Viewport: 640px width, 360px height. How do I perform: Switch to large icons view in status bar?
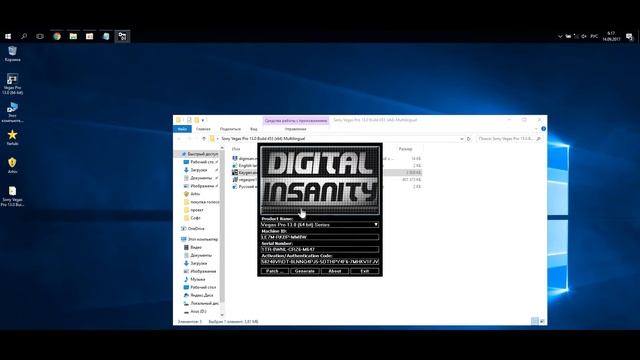[x=542, y=321]
